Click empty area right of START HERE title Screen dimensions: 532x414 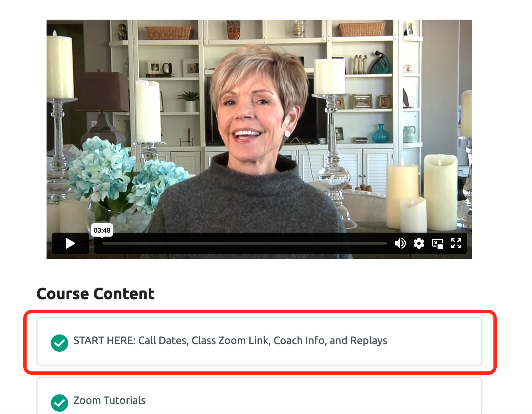434,342
